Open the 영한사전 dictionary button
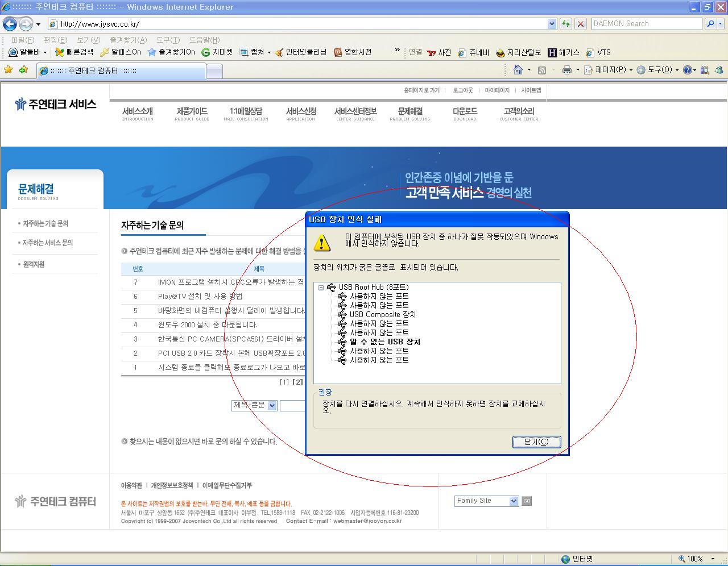Viewport: 728px width, 566px height. (353, 52)
